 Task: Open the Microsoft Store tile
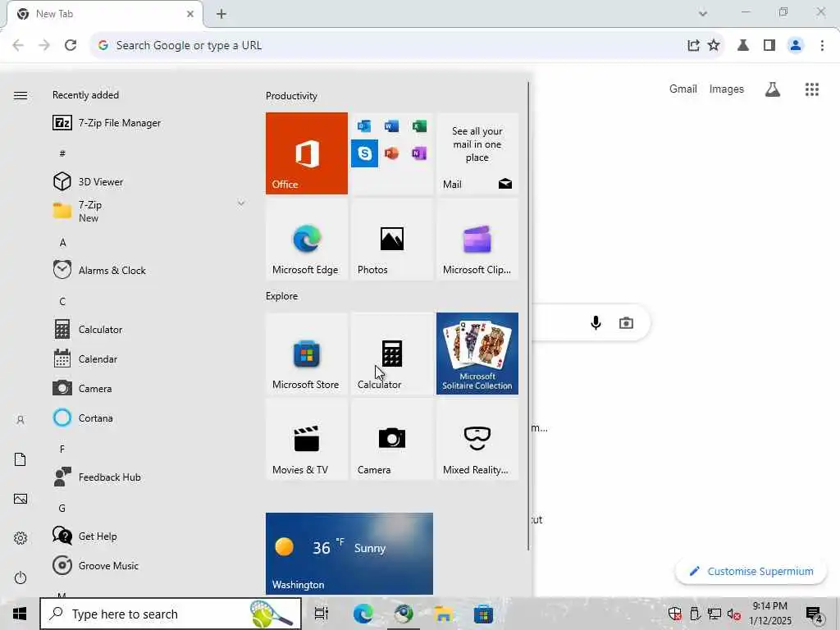[x=307, y=354]
